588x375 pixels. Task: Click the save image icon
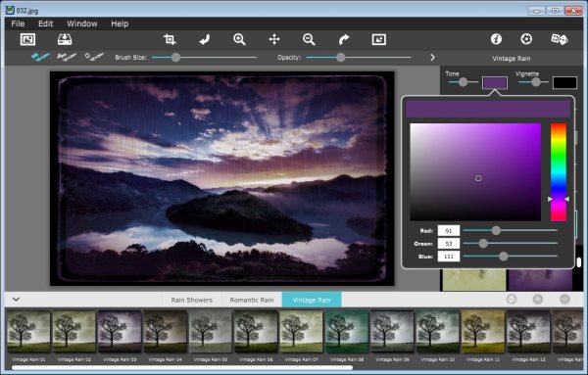coord(65,39)
